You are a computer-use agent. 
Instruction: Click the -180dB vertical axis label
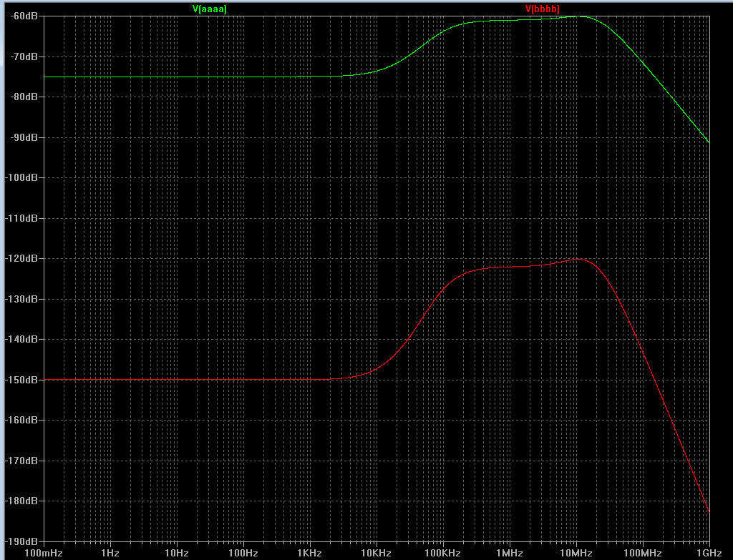pyautogui.click(x=22, y=501)
